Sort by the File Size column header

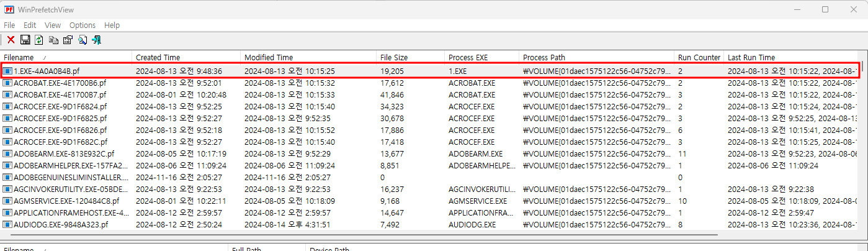(410, 57)
